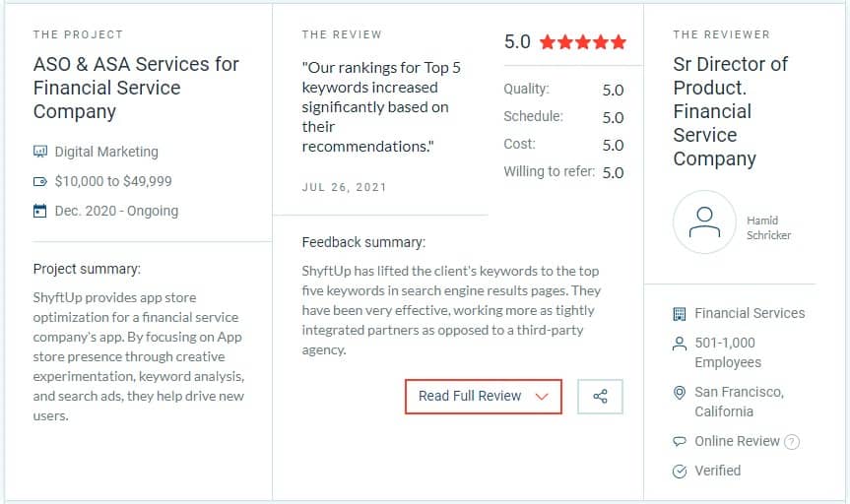
Task: Click the reviewer name Hamid Schricker
Action: 768,227
